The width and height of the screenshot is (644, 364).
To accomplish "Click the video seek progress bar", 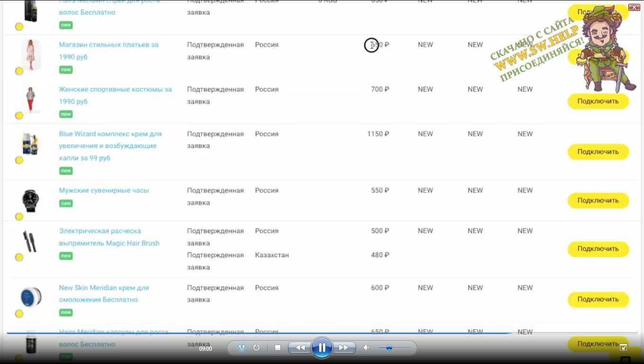I will pos(322,333).
